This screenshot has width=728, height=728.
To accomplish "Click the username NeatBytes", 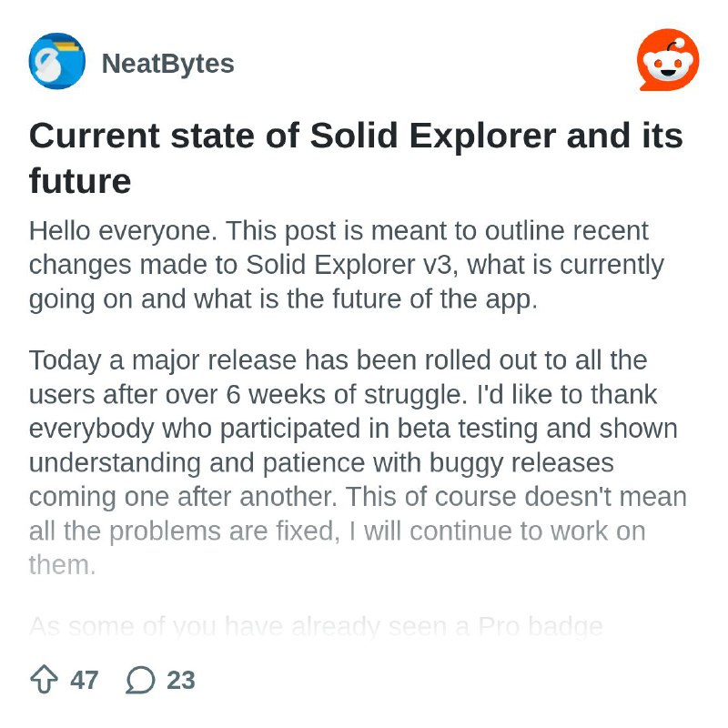I will tap(170, 62).
